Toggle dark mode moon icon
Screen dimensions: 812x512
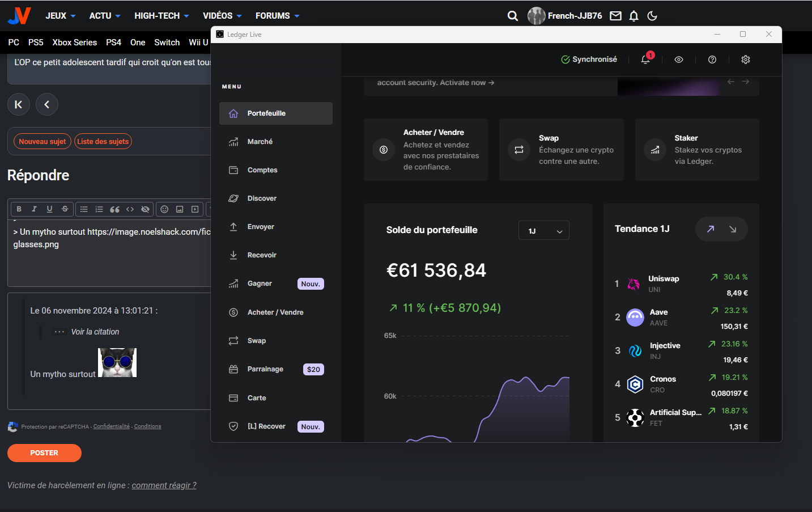point(652,16)
